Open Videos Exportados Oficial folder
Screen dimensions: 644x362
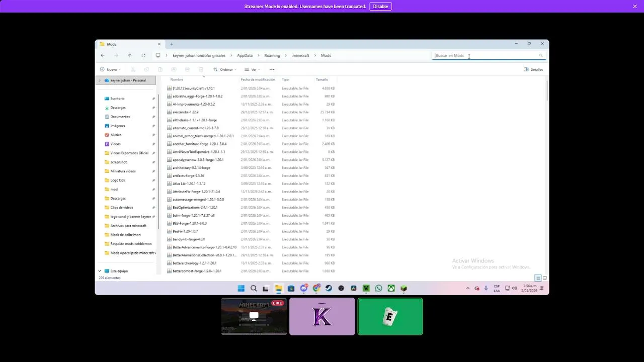129,153
